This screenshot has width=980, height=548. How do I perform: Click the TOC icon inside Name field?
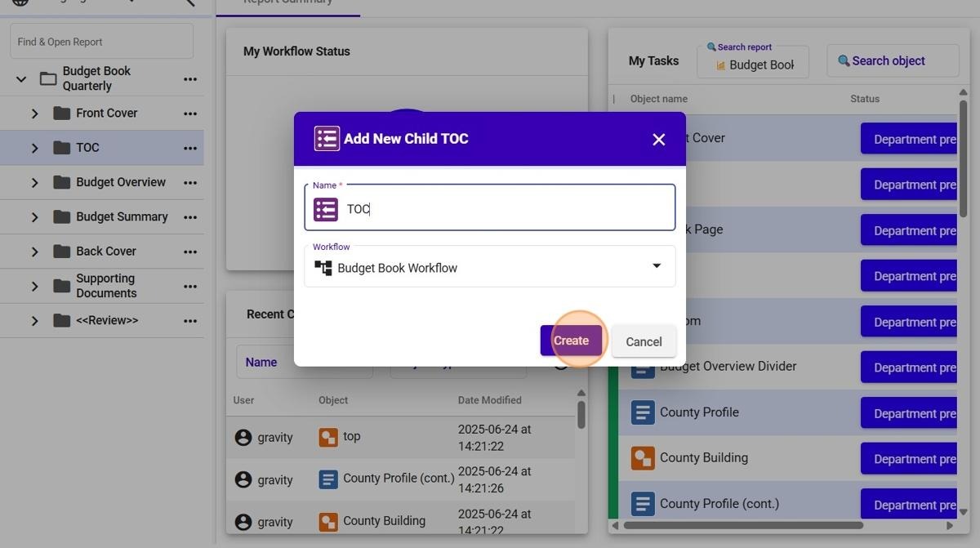pos(326,209)
